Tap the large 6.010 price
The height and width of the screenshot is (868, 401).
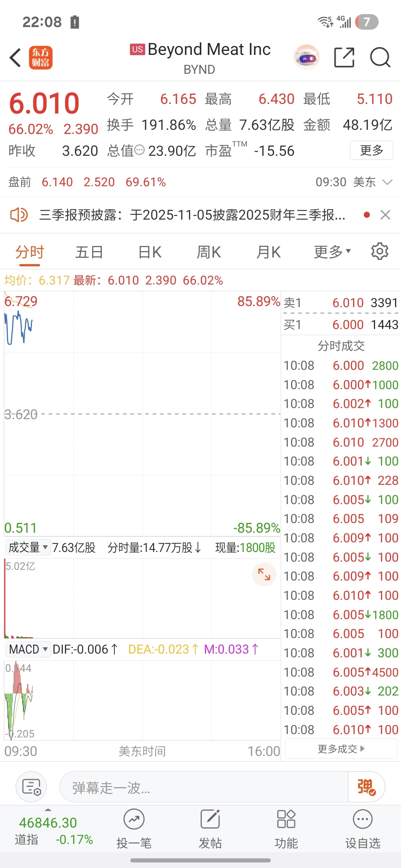(x=44, y=103)
